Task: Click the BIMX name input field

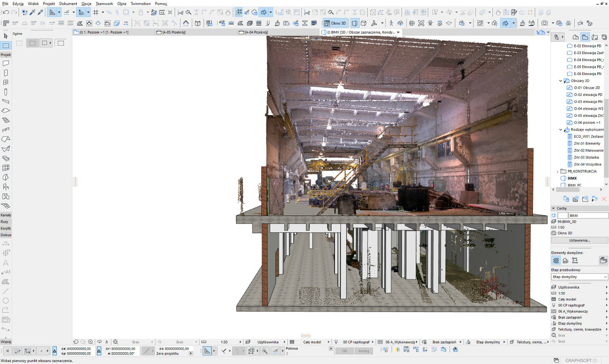Action: pos(588,215)
